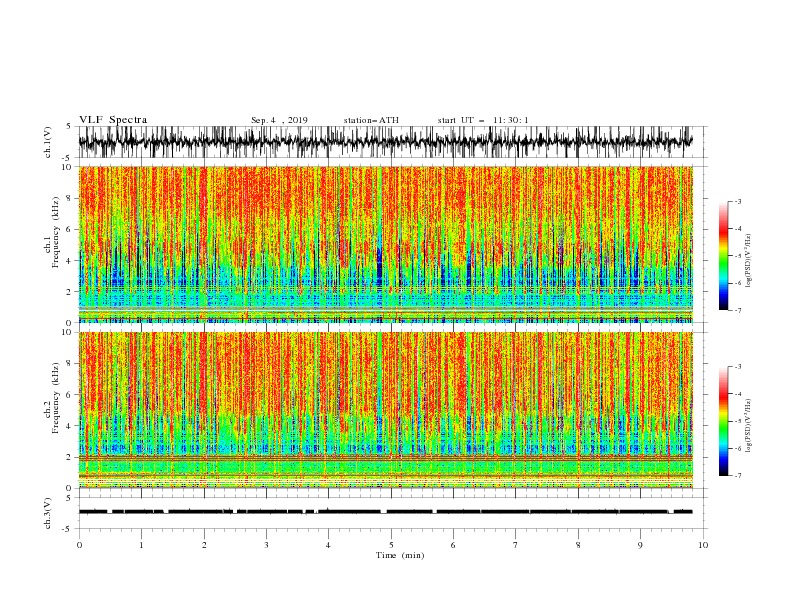The height and width of the screenshot is (612, 792).
Task: Select the ch.2 color bar 'log(PSD)(V²/Hz)' label
Action: pyautogui.click(x=748, y=426)
